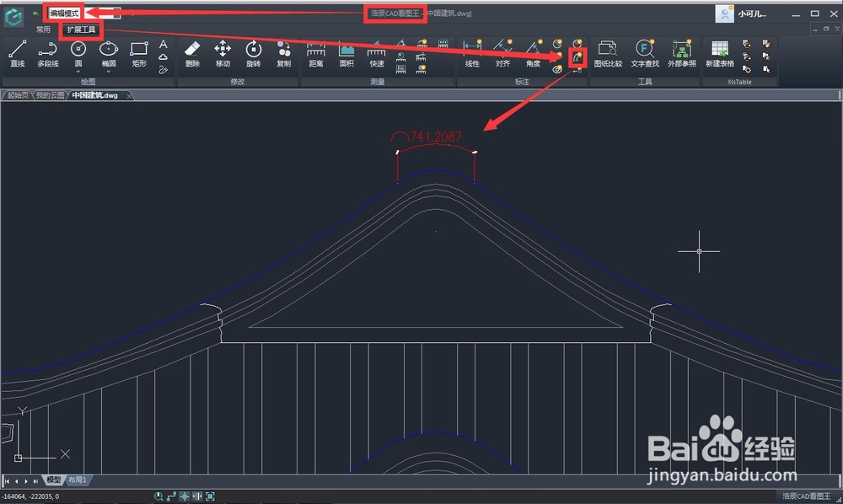Click the zoom magnifier icon in status bar
The height and width of the screenshot is (504, 843).
pos(158,496)
